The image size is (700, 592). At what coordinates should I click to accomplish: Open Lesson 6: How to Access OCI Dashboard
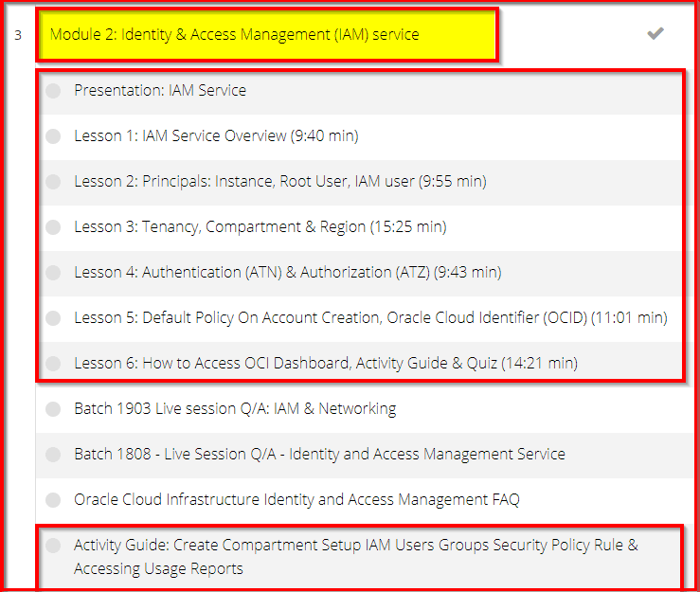coord(326,364)
